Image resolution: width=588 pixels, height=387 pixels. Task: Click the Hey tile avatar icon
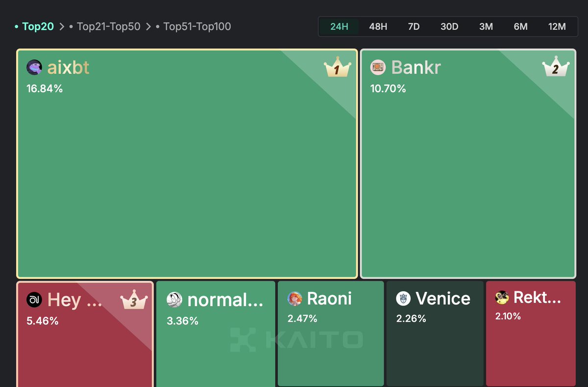(x=34, y=299)
